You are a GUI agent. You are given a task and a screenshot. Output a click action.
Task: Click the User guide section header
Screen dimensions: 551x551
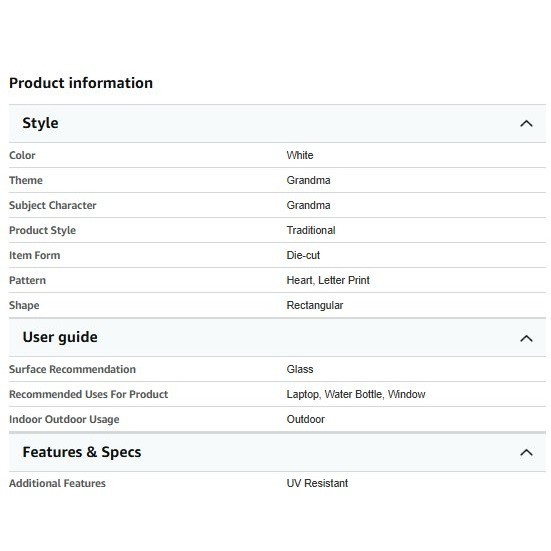(277, 337)
